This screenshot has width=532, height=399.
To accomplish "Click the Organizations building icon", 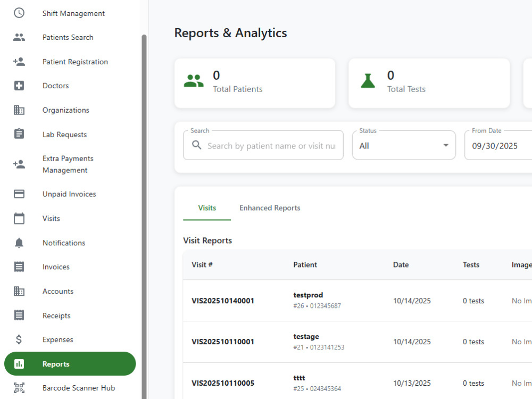I will [19, 110].
